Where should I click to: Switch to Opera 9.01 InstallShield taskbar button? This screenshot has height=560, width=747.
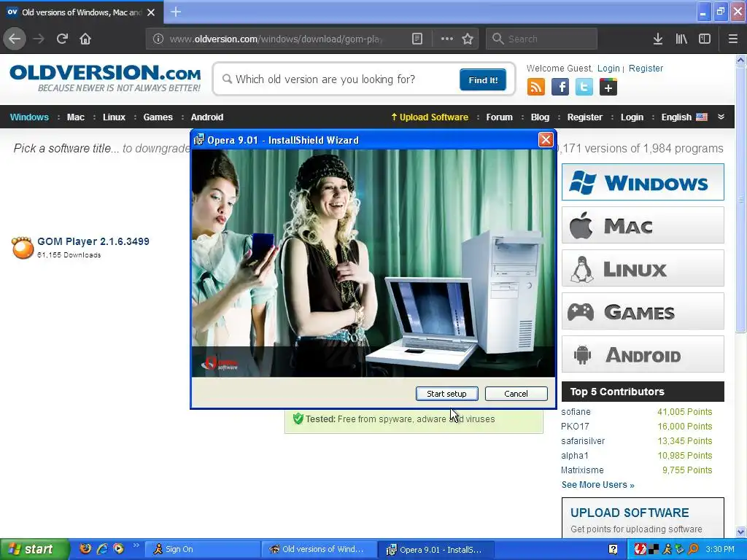(x=436, y=550)
